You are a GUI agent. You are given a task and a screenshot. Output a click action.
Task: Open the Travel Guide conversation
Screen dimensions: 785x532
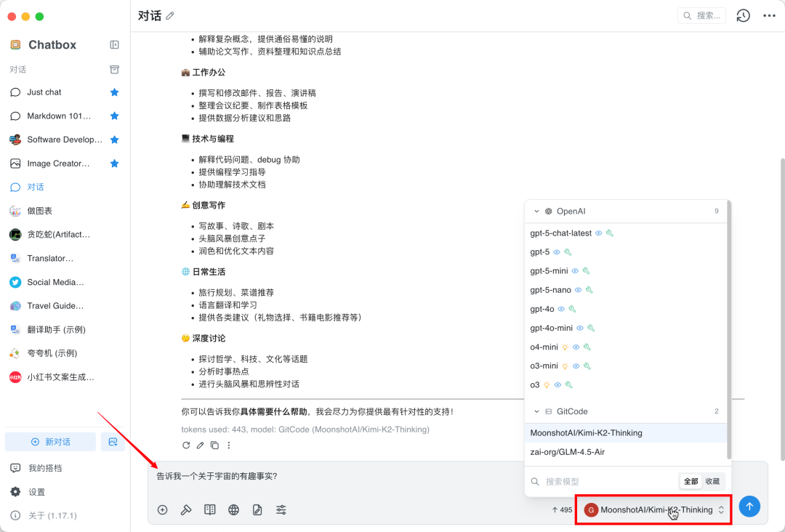65,306
